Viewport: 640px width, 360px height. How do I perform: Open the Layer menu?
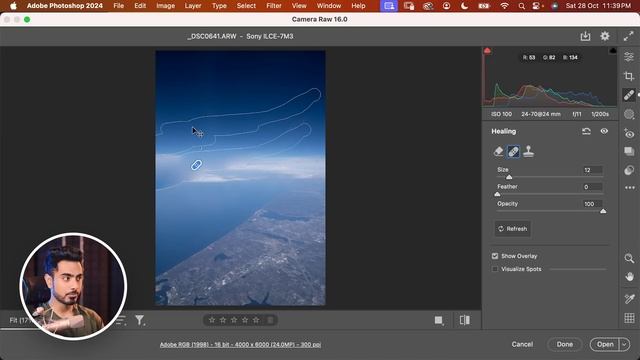point(193,6)
